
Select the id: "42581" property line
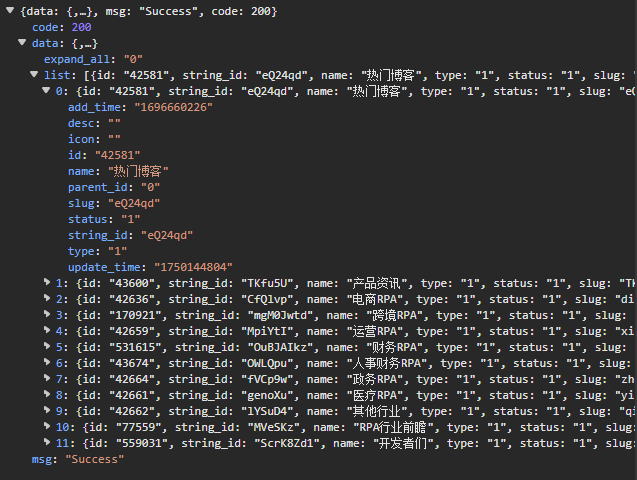[x=104, y=155]
